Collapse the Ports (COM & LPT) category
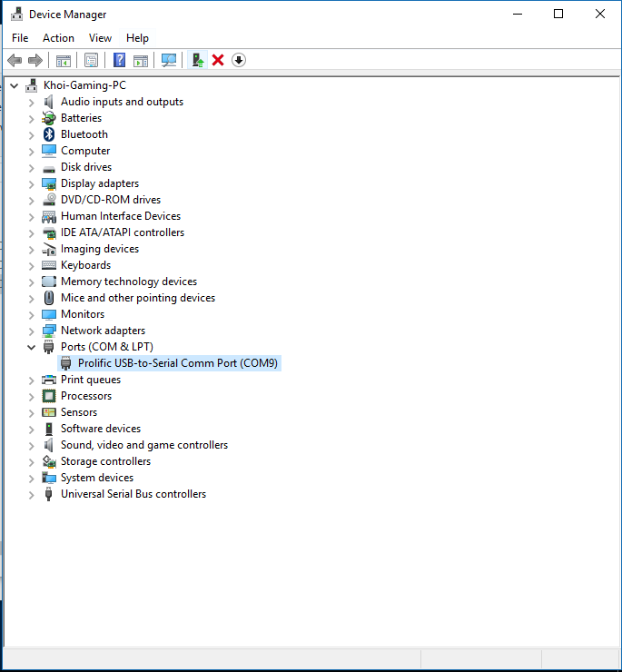Image resolution: width=622 pixels, height=672 pixels. click(x=31, y=347)
